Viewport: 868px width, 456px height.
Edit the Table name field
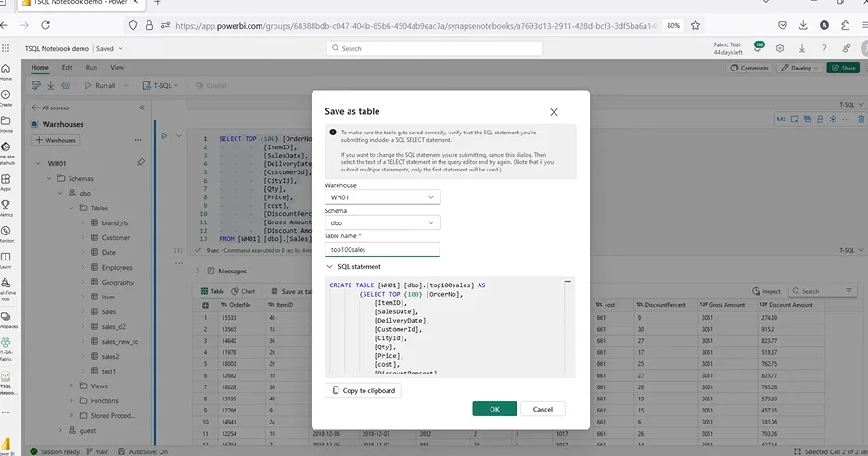click(382, 249)
